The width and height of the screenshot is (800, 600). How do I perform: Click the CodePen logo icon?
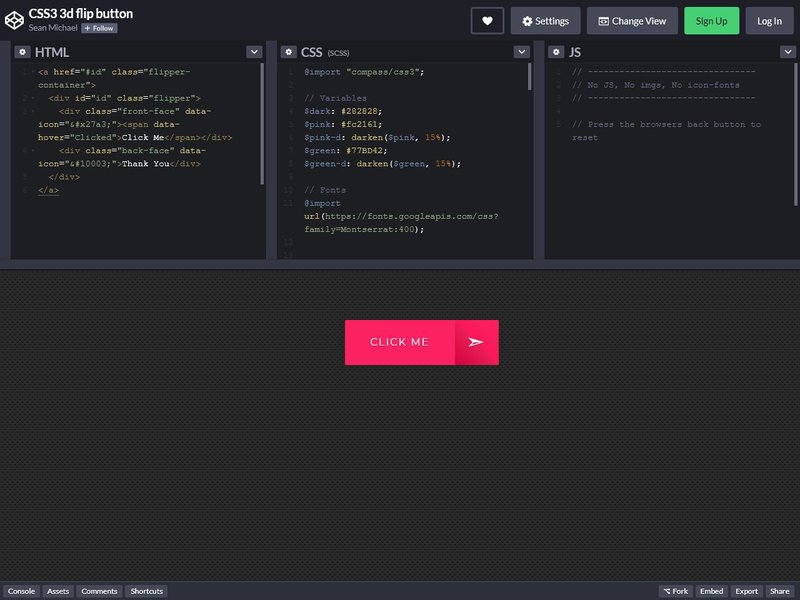tap(14, 20)
